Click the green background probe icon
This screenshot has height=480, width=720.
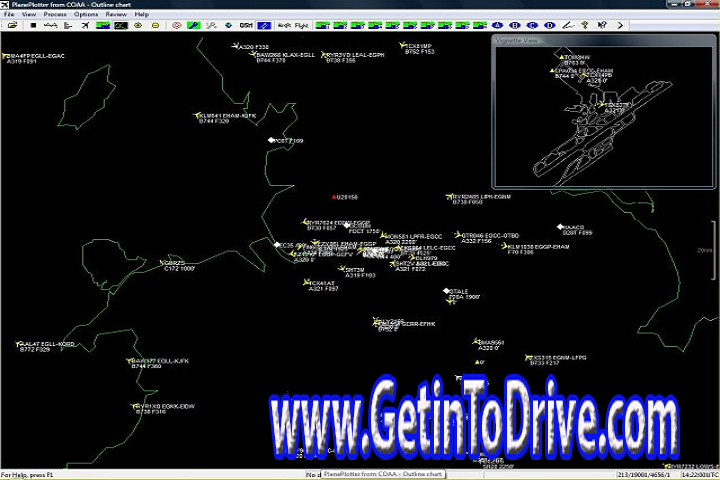[x=194, y=25]
